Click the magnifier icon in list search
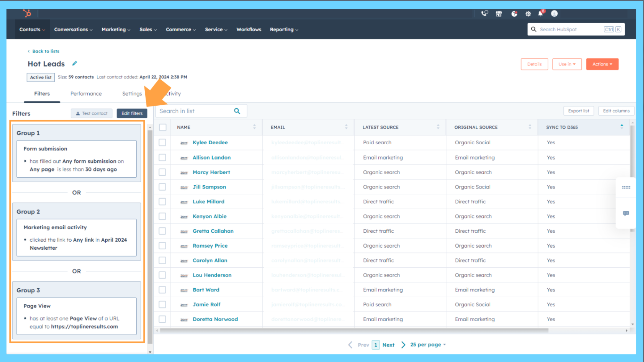Image resolution: width=644 pixels, height=362 pixels. [x=237, y=111]
